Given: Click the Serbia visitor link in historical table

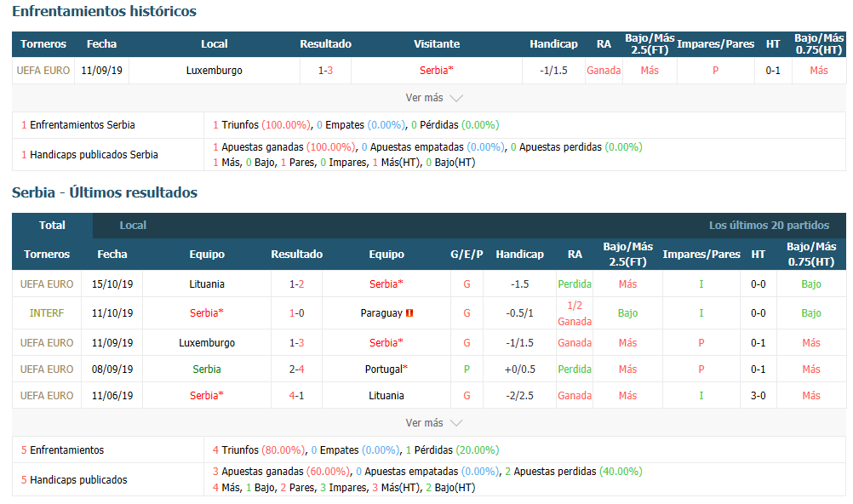Looking at the screenshot, I should point(437,70).
